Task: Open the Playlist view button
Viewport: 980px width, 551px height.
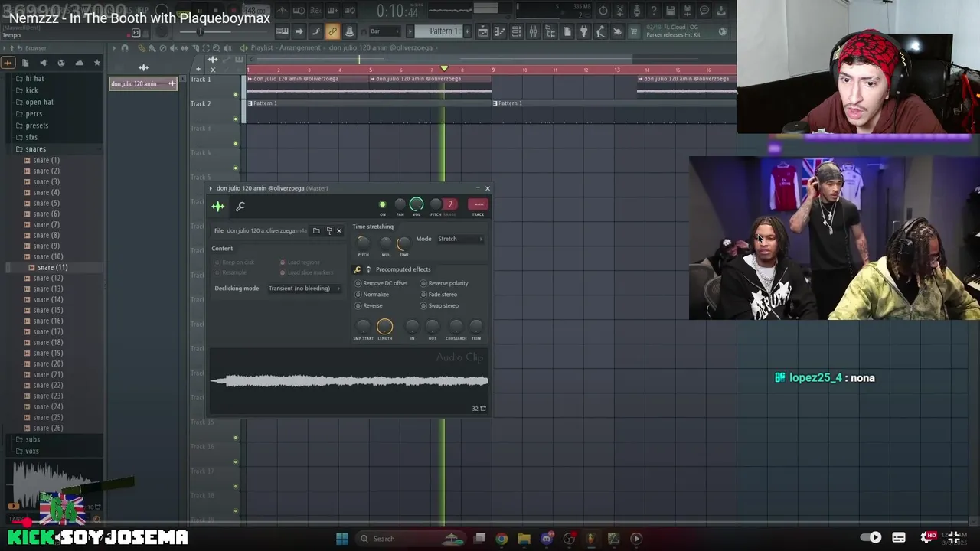Action: [x=483, y=31]
